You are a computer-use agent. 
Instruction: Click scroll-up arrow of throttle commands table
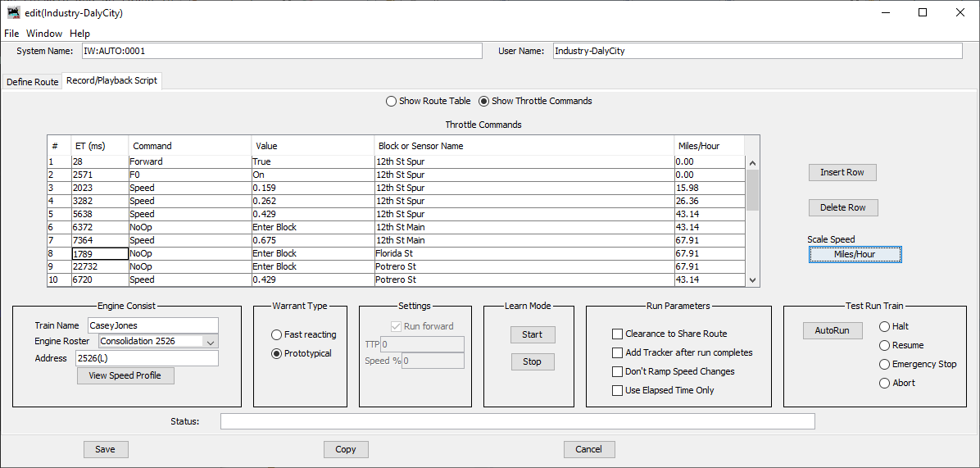click(x=752, y=161)
